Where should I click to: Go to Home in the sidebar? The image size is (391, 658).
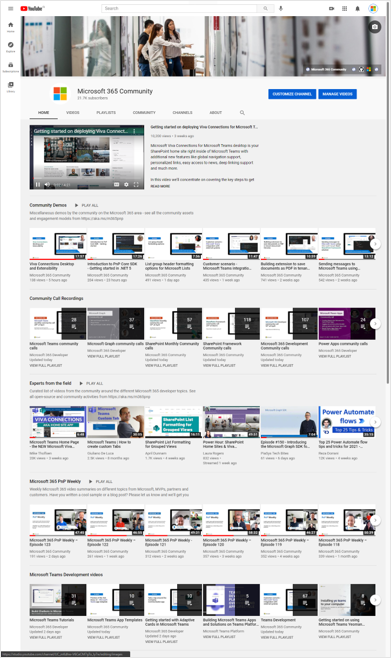coord(10,27)
